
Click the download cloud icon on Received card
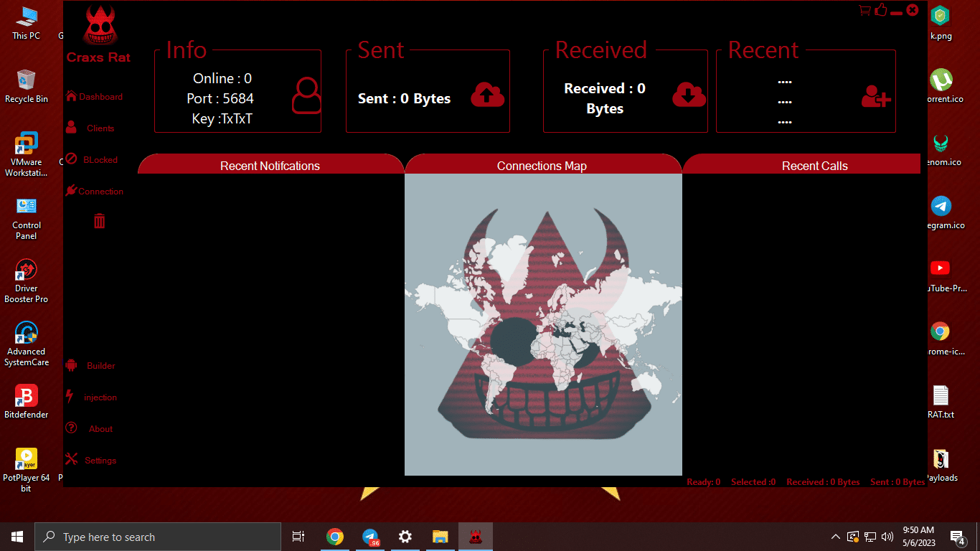click(x=688, y=94)
